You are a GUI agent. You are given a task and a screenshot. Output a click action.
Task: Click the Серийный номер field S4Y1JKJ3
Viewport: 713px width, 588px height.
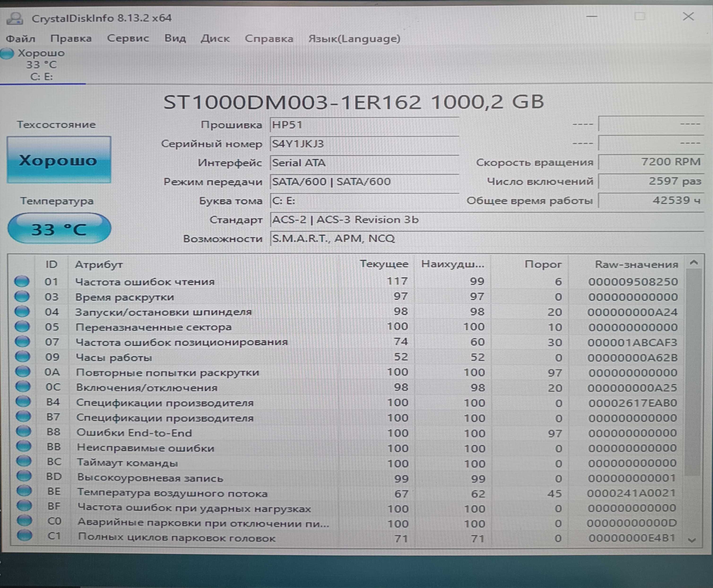[x=364, y=144]
